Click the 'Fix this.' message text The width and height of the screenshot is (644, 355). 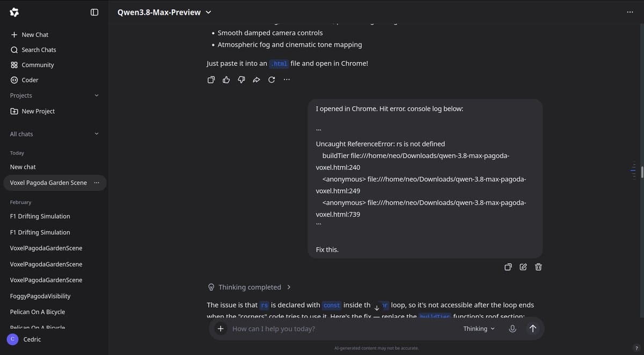327,249
